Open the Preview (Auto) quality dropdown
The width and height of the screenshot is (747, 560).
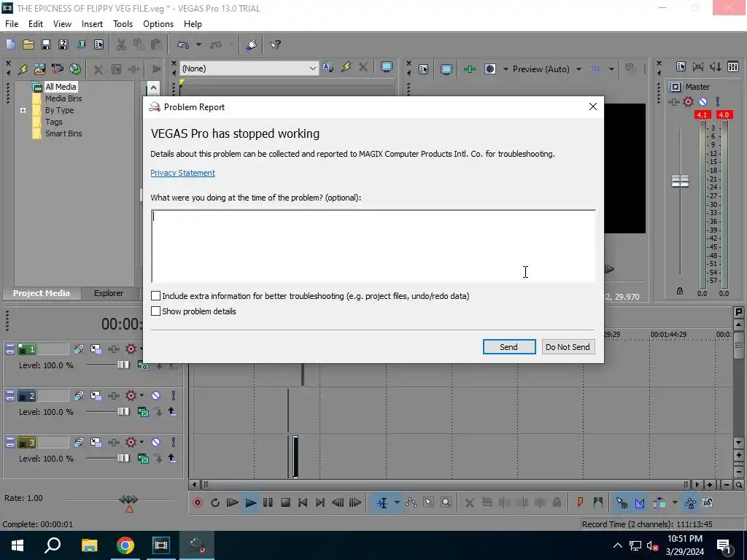(578, 69)
